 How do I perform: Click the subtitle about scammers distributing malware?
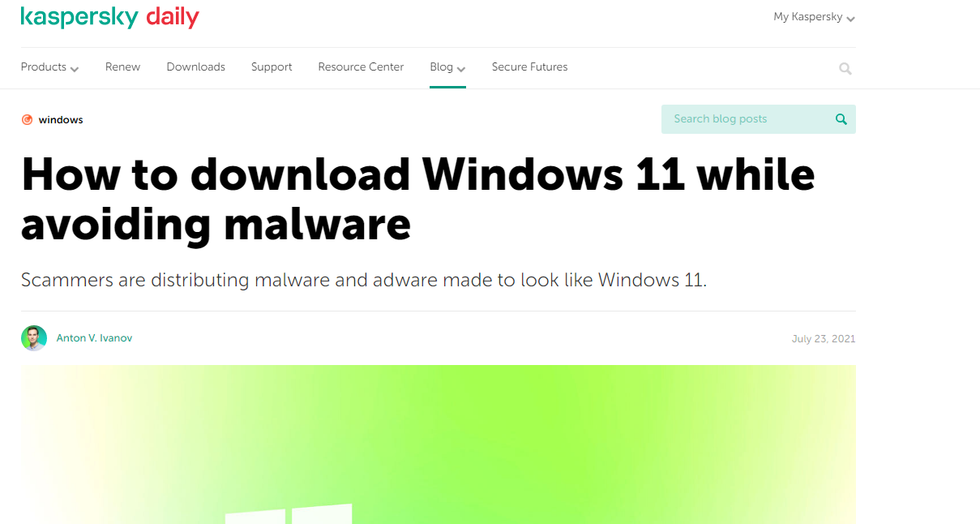[364, 281]
